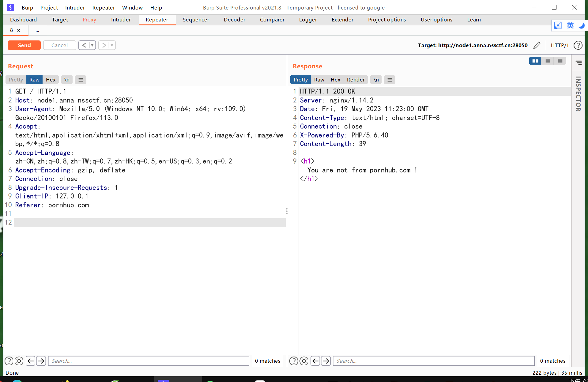
Task: Expand the back history dropdown arrow
Action: (92, 45)
